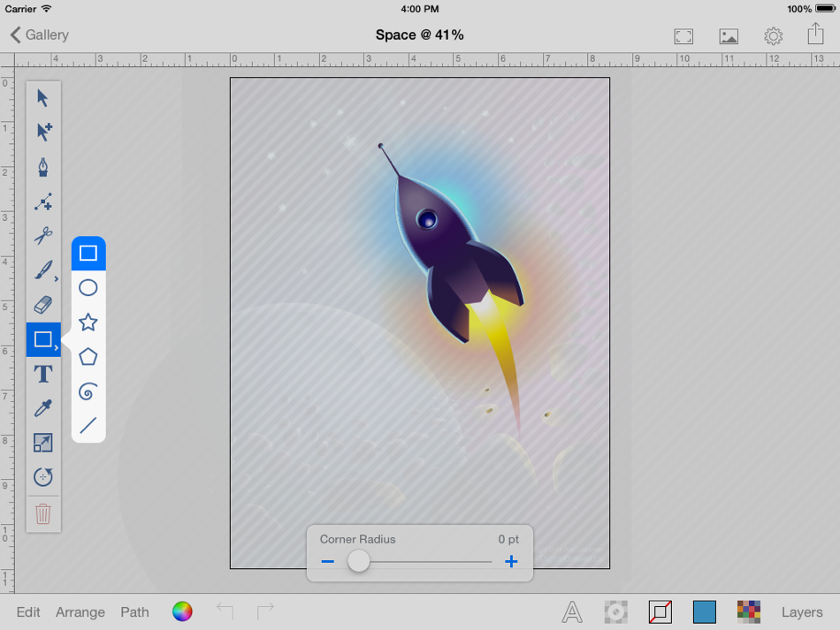Tap the insert image icon

[x=729, y=36]
